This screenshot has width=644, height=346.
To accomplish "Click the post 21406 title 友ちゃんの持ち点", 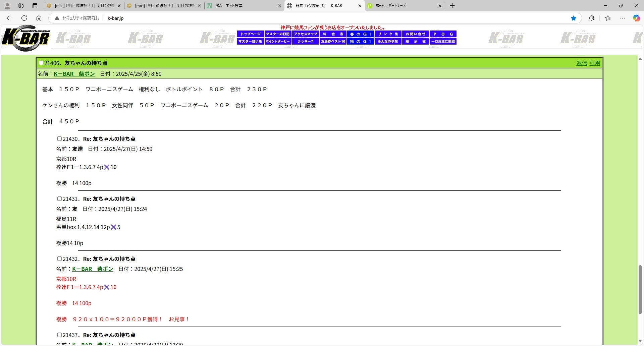I will 86,63.
